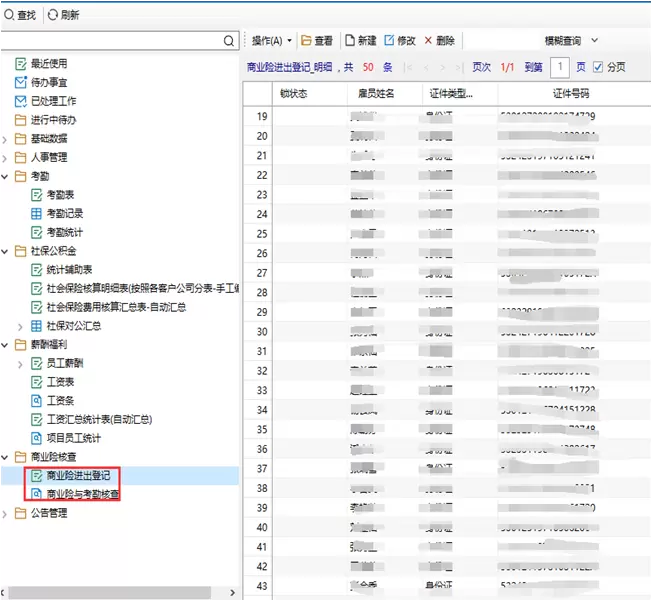Toggle the 分页 pagination checkbox
This screenshot has height=601, width=652.
(x=598, y=67)
